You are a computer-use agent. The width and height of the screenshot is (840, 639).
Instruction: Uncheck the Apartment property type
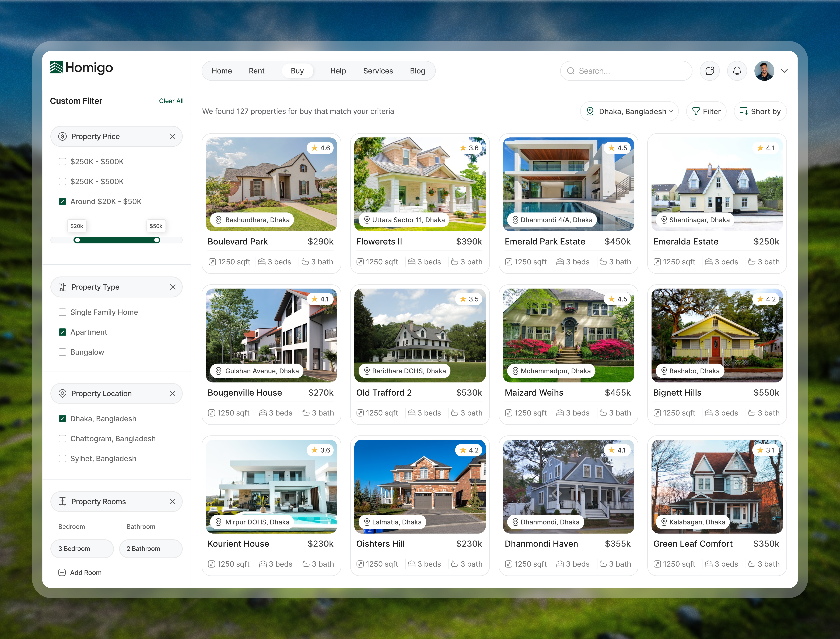click(x=62, y=332)
